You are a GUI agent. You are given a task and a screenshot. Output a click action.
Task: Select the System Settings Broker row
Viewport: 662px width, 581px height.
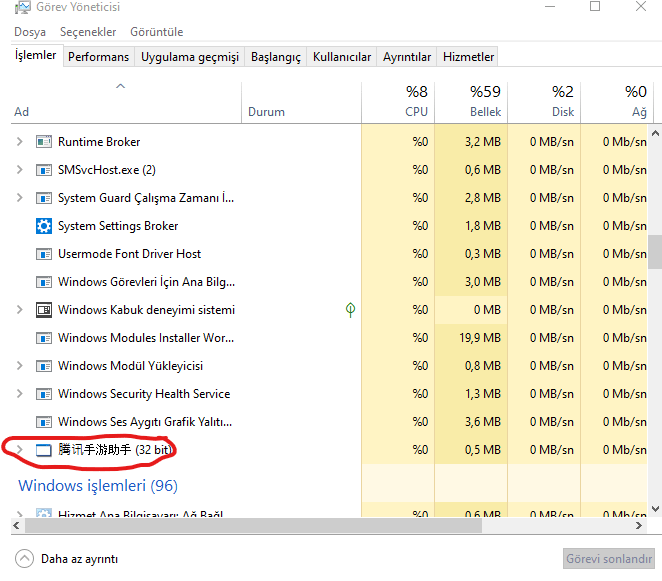(x=329, y=226)
